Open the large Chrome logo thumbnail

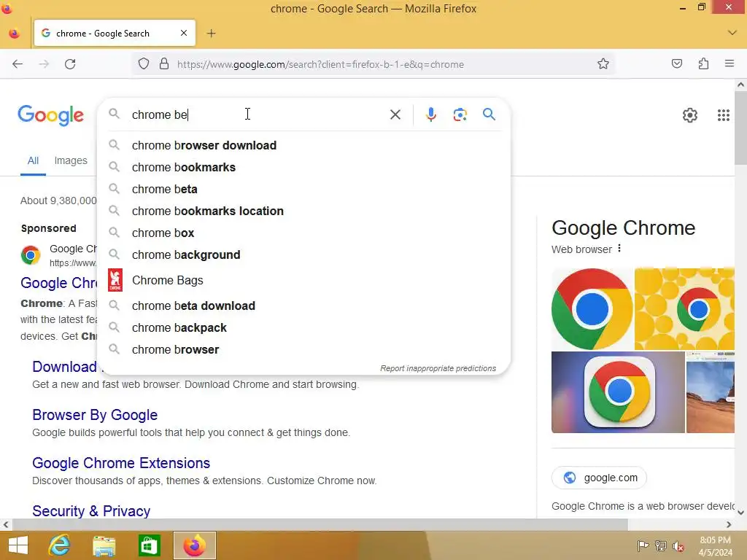coord(592,309)
